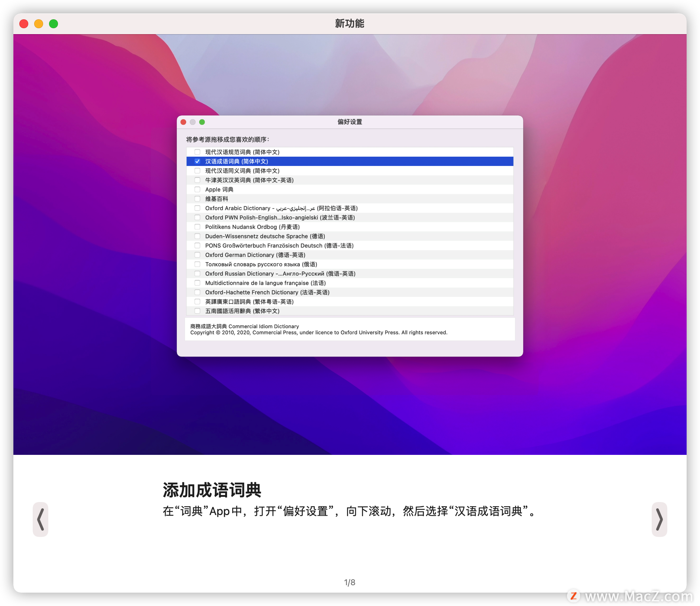The height and width of the screenshot is (606, 700).
Task: Select Politikens Nudansk Ordbog (丹麦语) row
Action: pos(350,227)
